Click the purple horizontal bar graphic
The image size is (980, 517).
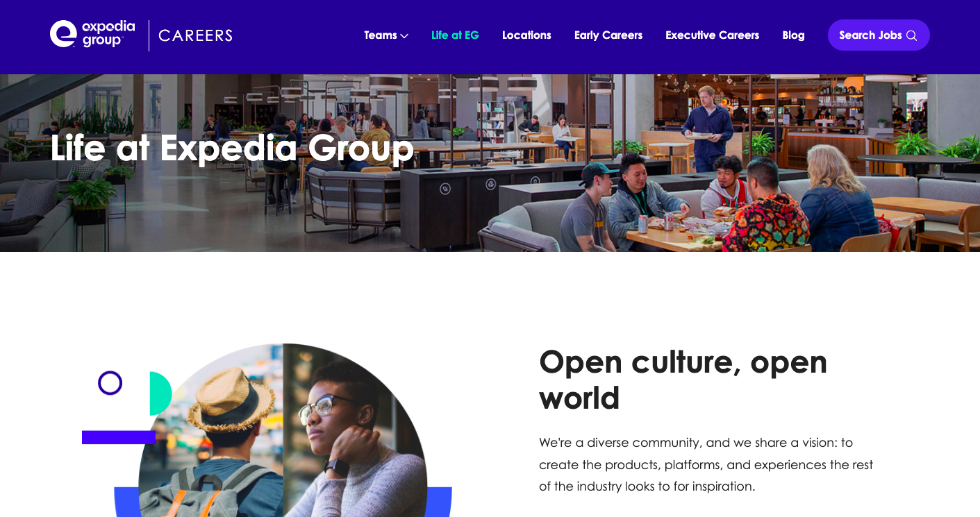tap(119, 437)
